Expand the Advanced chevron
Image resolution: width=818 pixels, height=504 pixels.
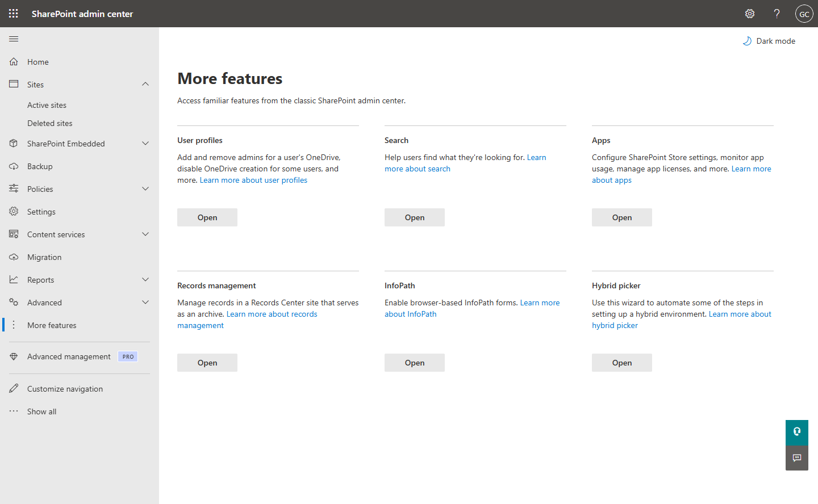point(145,302)
